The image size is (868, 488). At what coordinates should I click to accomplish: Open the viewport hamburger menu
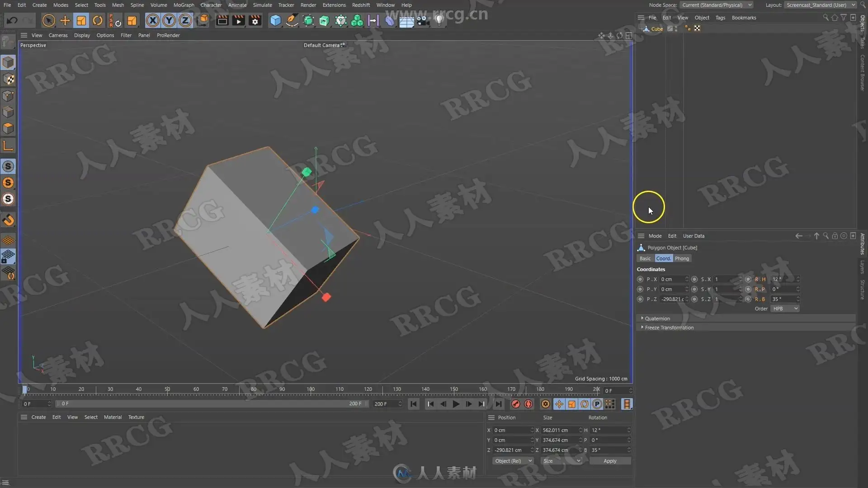pyautogui.click(x=24, y=35)
